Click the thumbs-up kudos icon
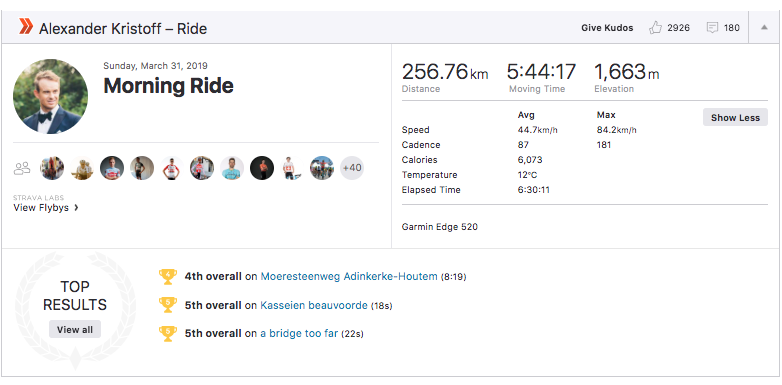The image size is (782, 385). coord(655,27)
